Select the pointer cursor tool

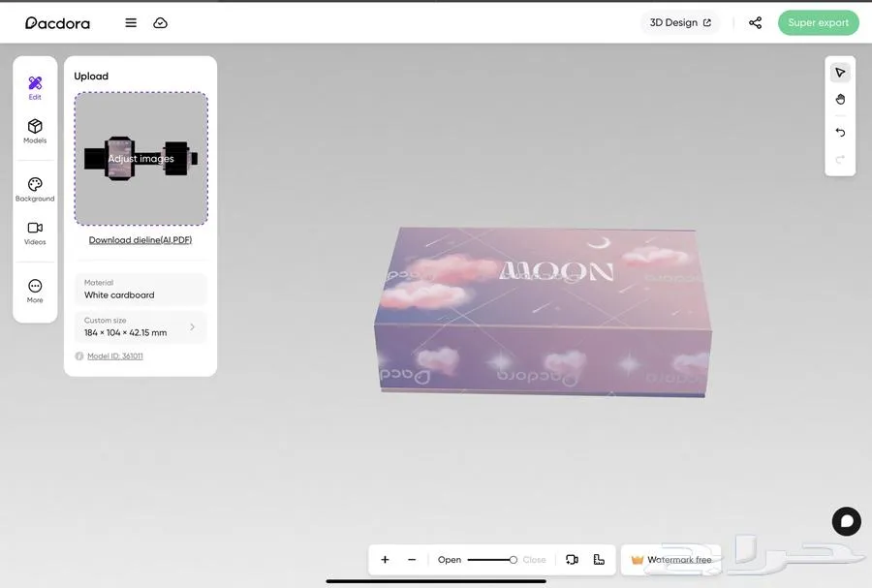click(x=840, y=73)
